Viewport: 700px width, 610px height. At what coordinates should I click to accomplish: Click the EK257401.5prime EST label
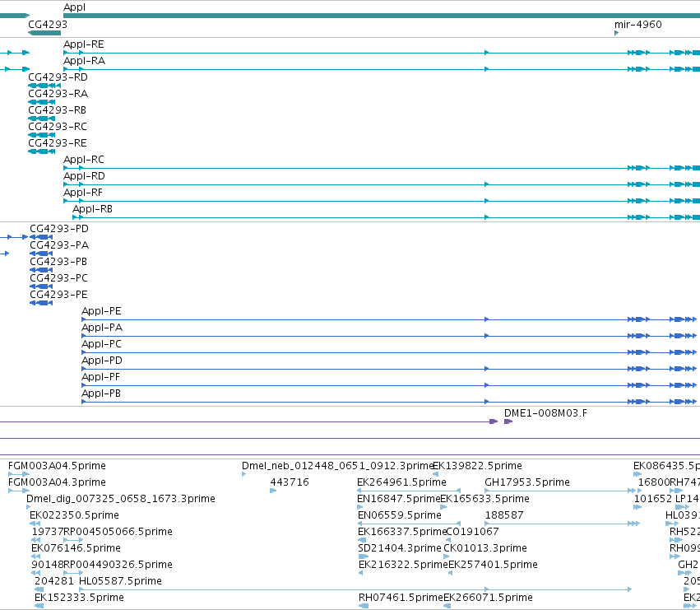pyautogui.click(x=493, y=565)
